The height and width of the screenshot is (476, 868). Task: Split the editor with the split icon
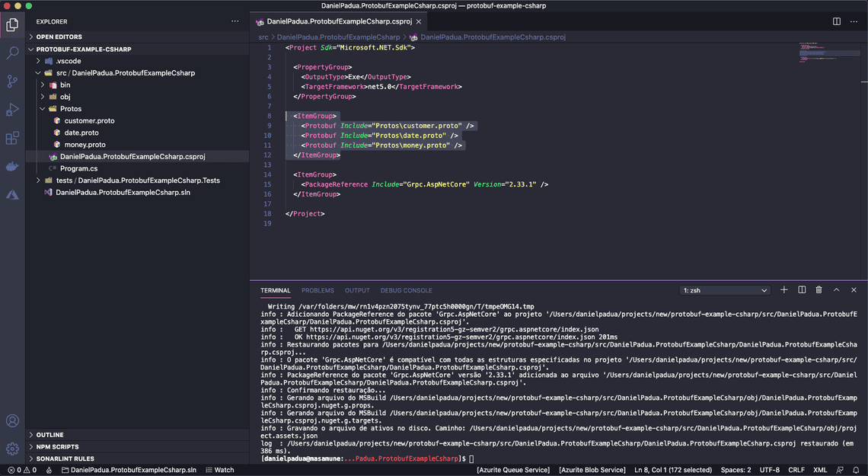tap(837, 21)
